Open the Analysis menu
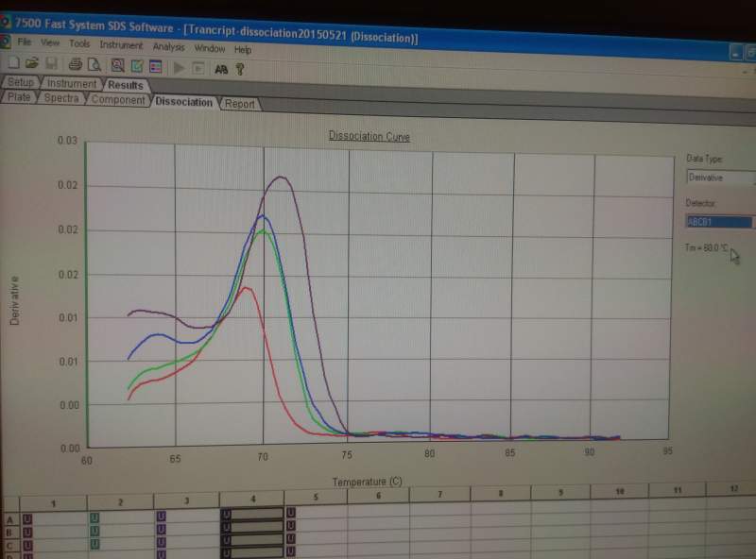756x559 pixels. click(169, 47)
